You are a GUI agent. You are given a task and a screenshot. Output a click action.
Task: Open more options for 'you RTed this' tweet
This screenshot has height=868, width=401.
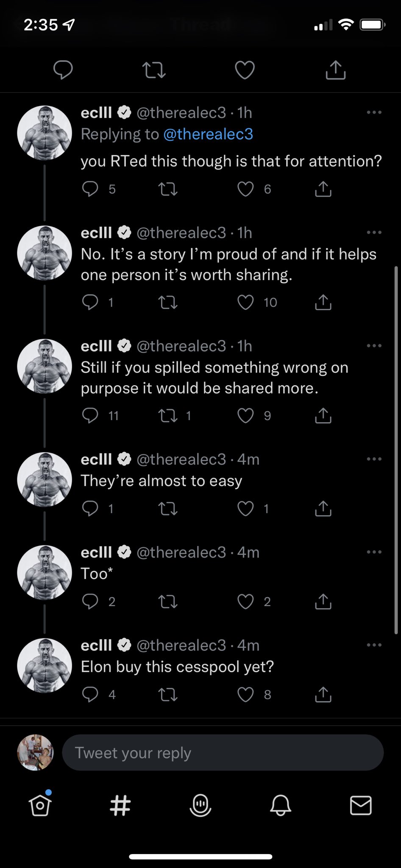tap(374, 113)
